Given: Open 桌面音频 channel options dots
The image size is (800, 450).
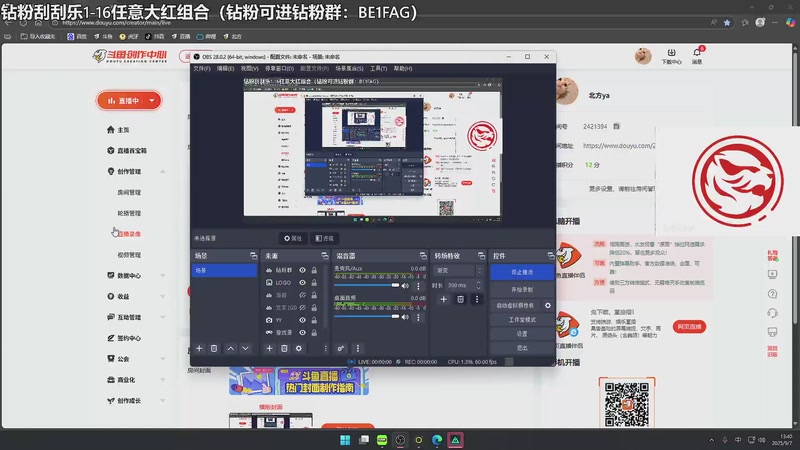Looking at the screenshot, I should (418, 317).
